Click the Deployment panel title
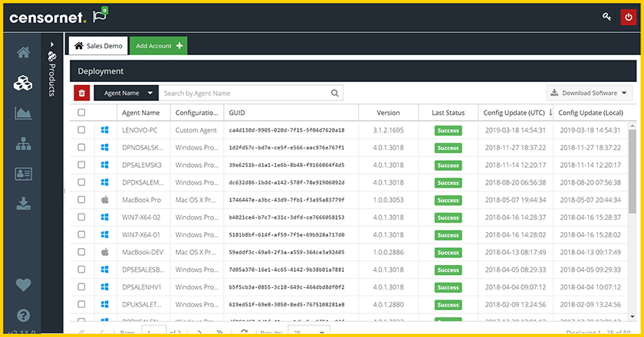Viewport: 644px width, 337px height. (100, 71)
